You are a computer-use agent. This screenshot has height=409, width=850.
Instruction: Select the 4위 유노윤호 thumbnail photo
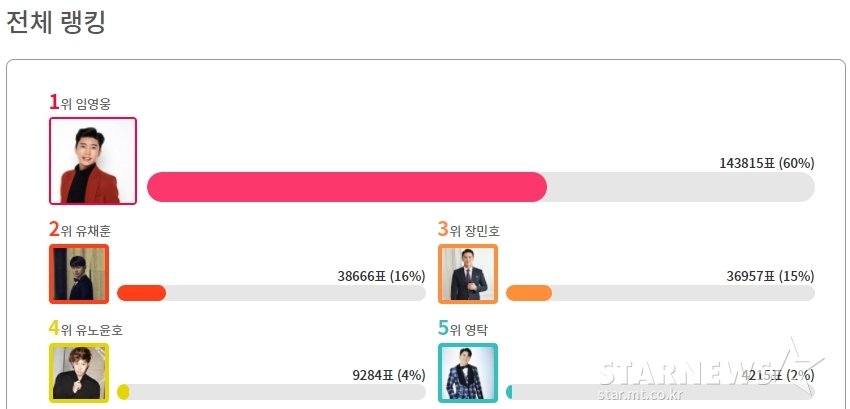(79, 373)
